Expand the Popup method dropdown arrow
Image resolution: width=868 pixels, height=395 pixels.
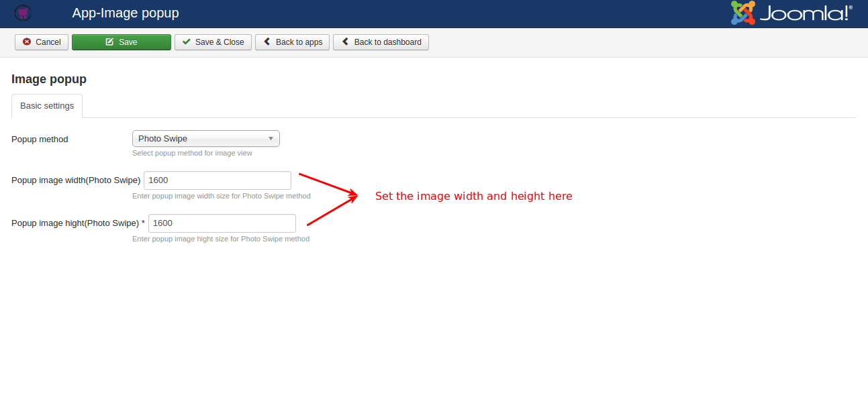271,139
